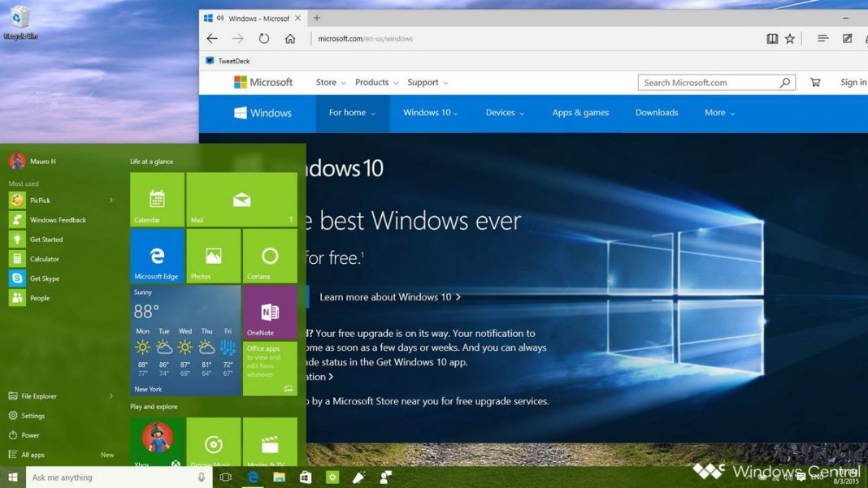Image resolution: width=868 pixels, height=488 pixels.
Task: Expand the File Explorer arrow in Start
Action: click(111, 396)
